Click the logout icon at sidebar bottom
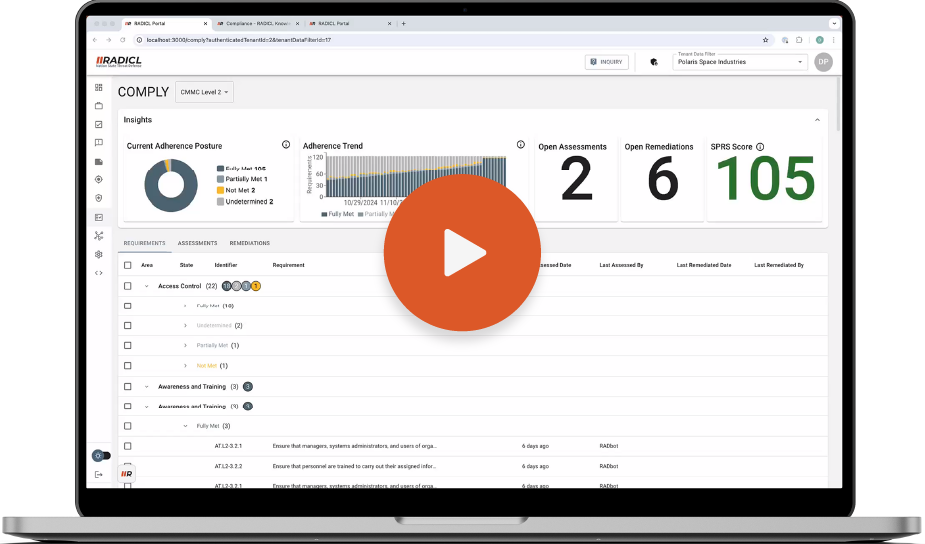The image size is (925, 544). [99, 474]
